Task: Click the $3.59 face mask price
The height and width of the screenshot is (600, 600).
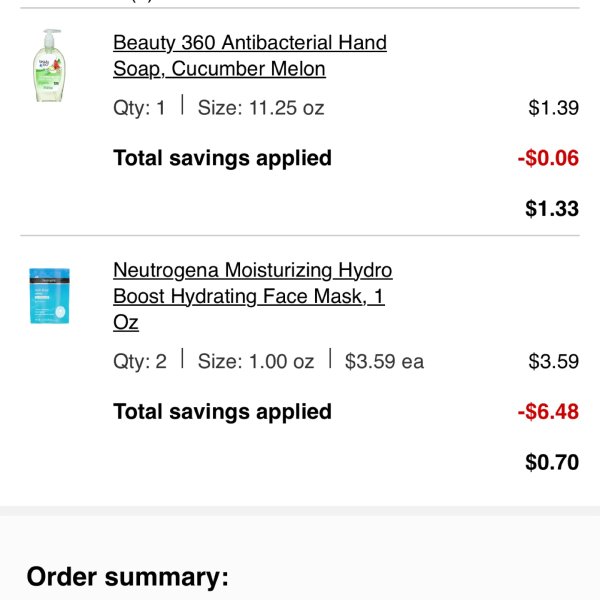Action: point(553,361)
